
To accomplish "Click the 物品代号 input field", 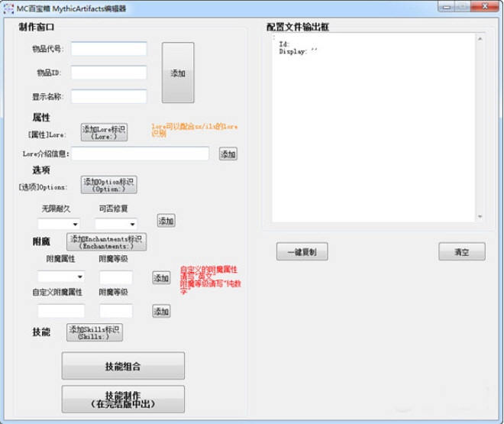I will (x=109, y=49).
